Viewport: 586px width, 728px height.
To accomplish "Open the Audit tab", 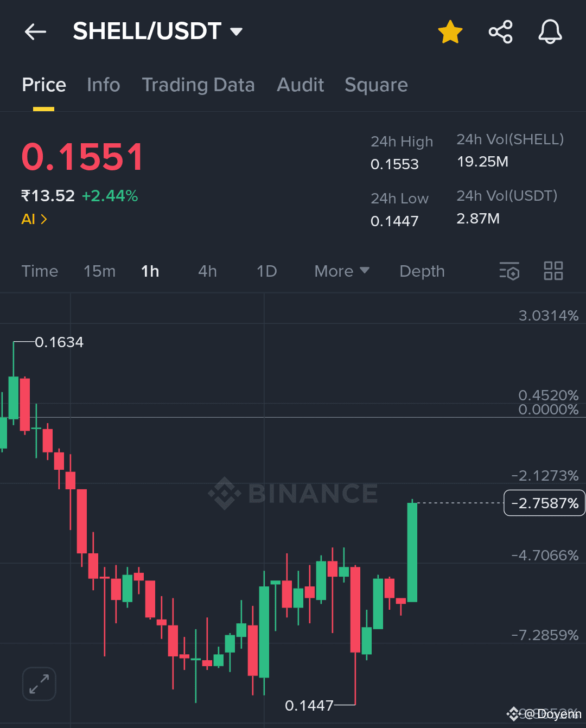I will 300,85.
